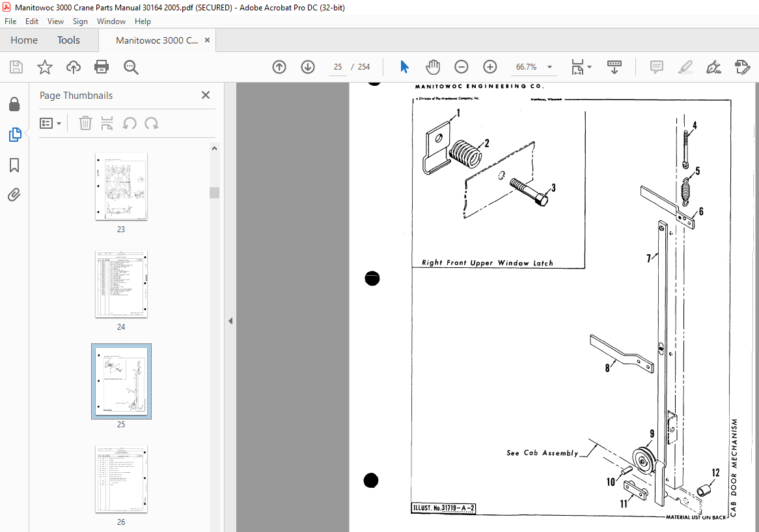Rotate page counterclockwise in thumbnails panel
This screenshot has width=759, height=532.
click(130, 124)
